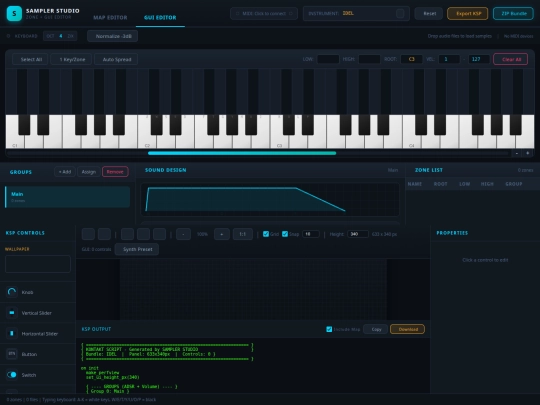540x405 pixels.
Task: Zoom out keyboard with minus button
Action: pyautogui.click(x=517, y=153)
